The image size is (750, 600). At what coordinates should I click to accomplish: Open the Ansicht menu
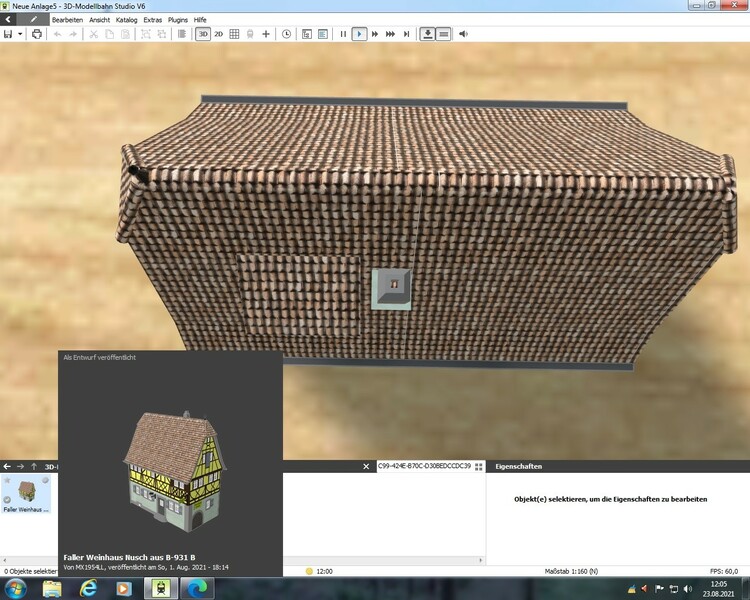coord(99,20)
